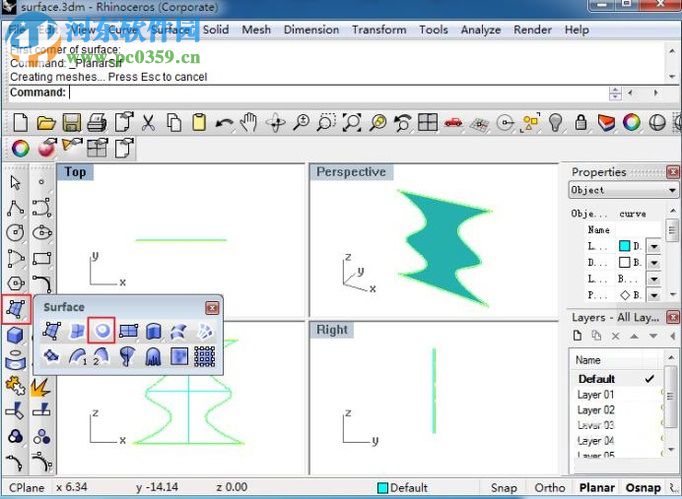Click the Zoom extents icon
The image size is (682, 499).
[352, 122]
